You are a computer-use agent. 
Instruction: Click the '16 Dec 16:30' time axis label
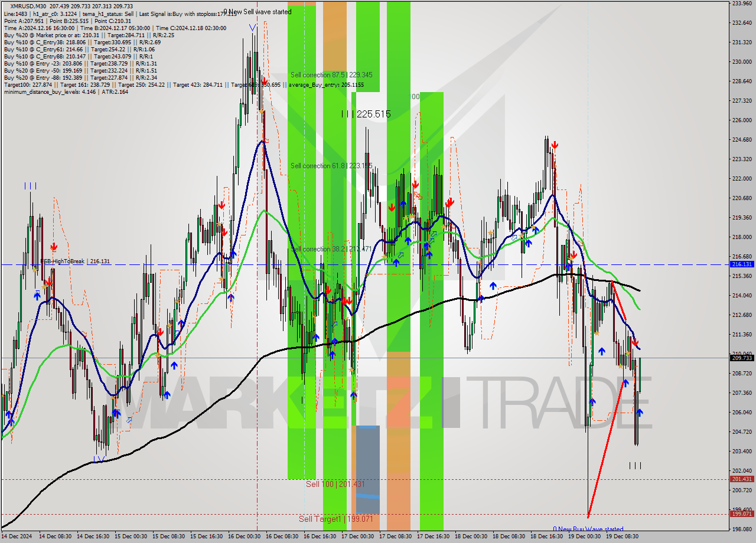click(320, 537)
